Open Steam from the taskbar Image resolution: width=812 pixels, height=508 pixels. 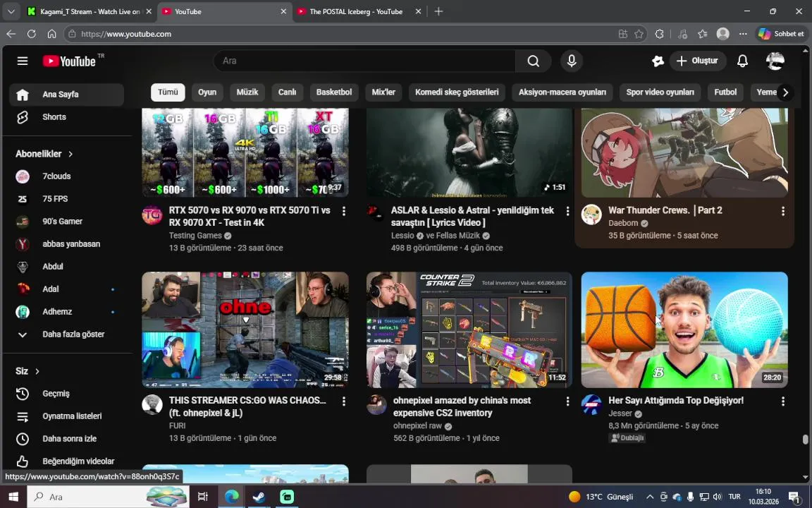pos(259,497)
